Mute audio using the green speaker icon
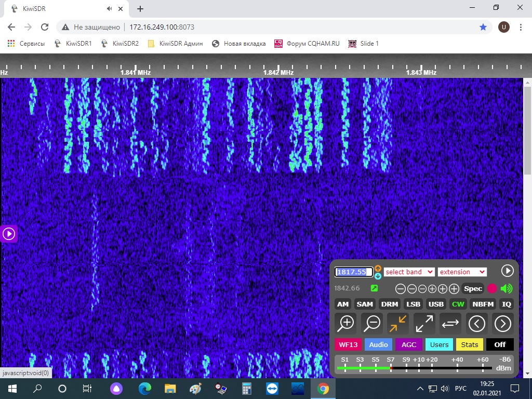 pos(506,289)
